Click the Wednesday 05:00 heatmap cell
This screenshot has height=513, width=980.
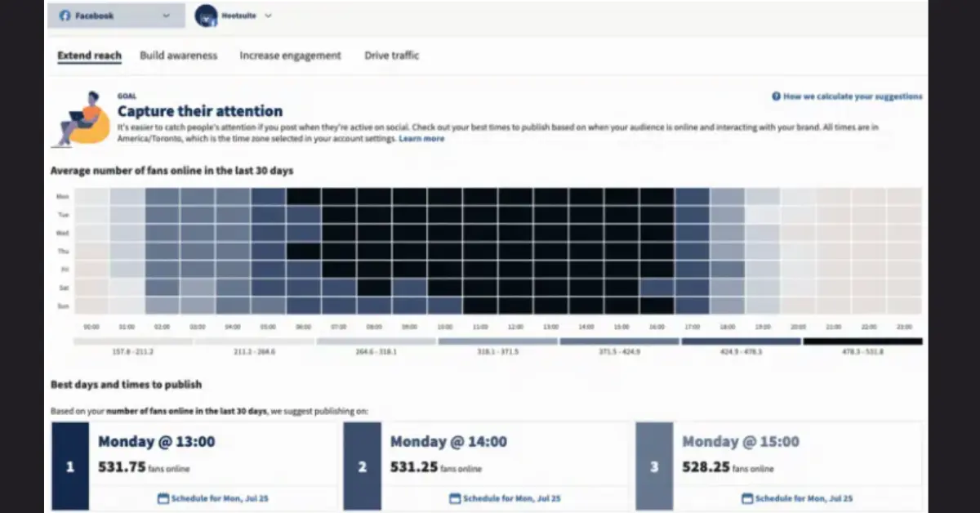click(269, 233)
